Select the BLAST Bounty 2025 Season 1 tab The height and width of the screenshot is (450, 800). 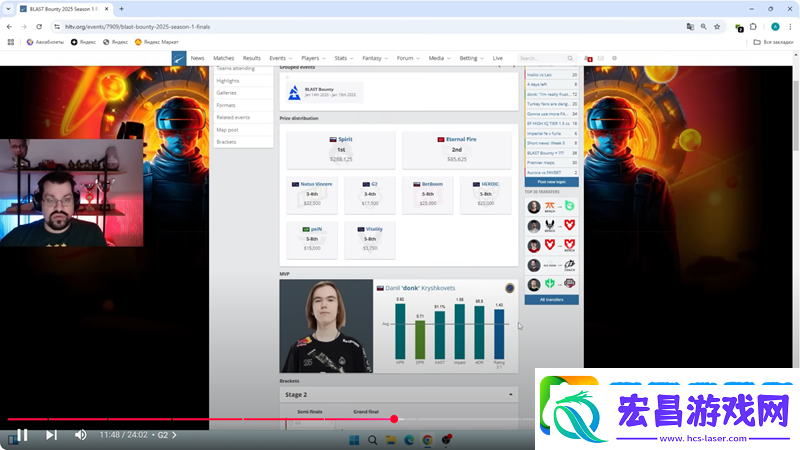(x=64, y=9)
